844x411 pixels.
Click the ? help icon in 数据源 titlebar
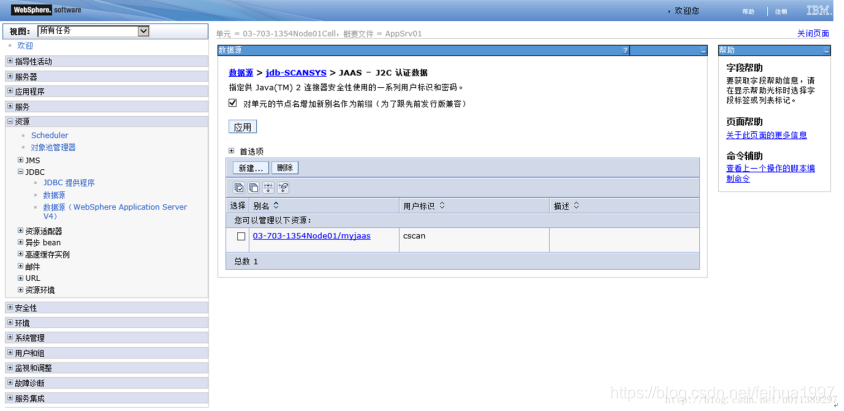625,51
